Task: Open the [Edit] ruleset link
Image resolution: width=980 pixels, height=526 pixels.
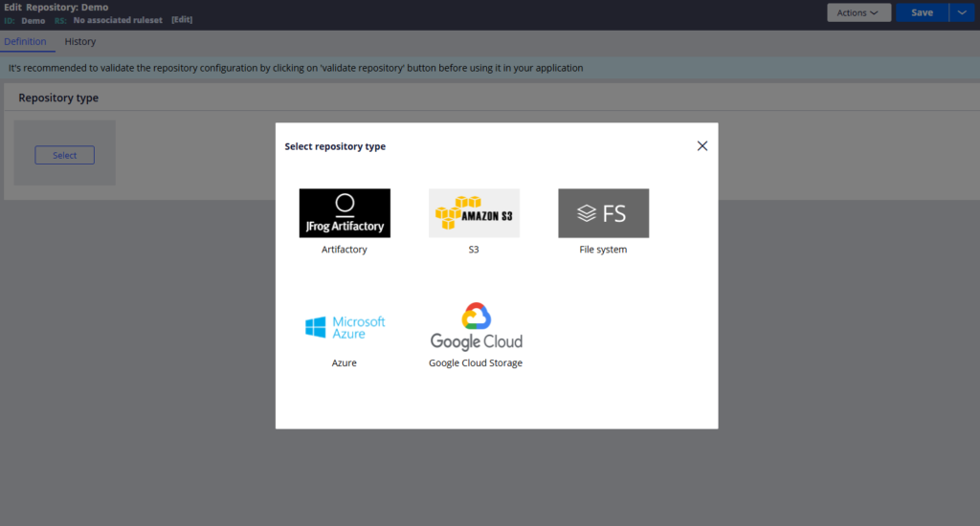Action: [x=182, y=20]
